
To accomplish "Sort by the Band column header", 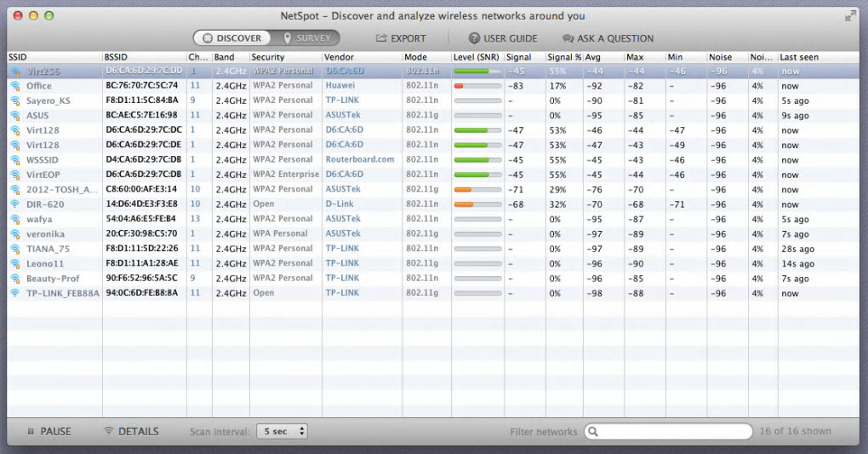I will [231, 57].
